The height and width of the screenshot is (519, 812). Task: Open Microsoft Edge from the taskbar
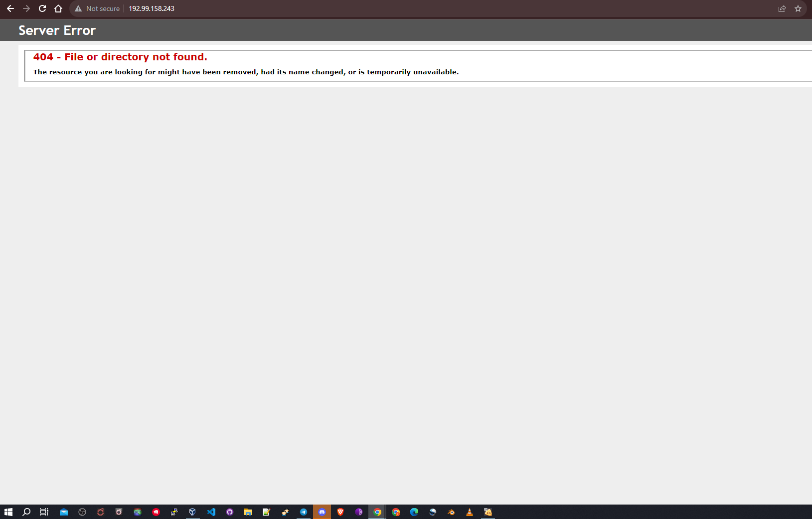click(414, 512)
